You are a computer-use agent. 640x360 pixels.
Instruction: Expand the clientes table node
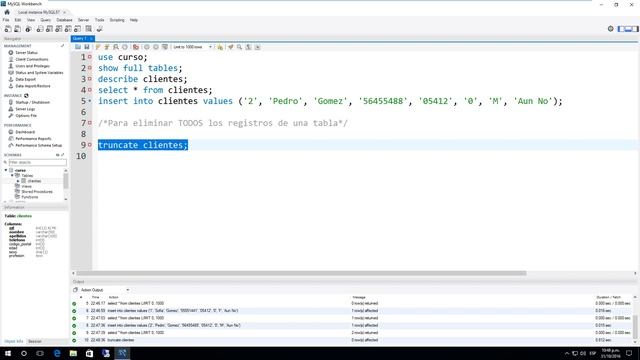pos(18,181)
